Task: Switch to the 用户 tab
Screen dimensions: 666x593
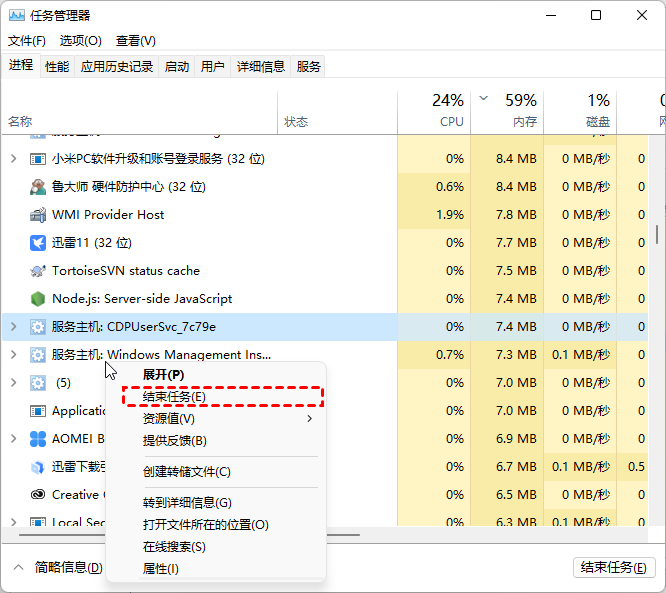Action: (x=212, y=67)
